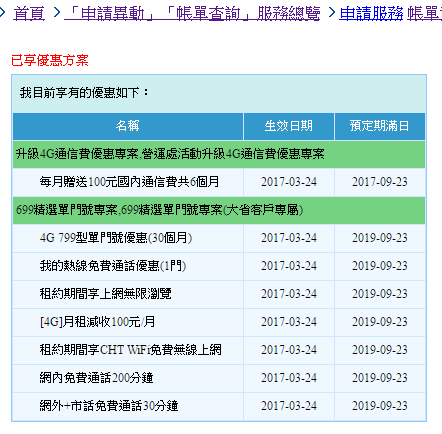Select 網外+市話免費通話30分鐘 row name

tap(109, 406)
